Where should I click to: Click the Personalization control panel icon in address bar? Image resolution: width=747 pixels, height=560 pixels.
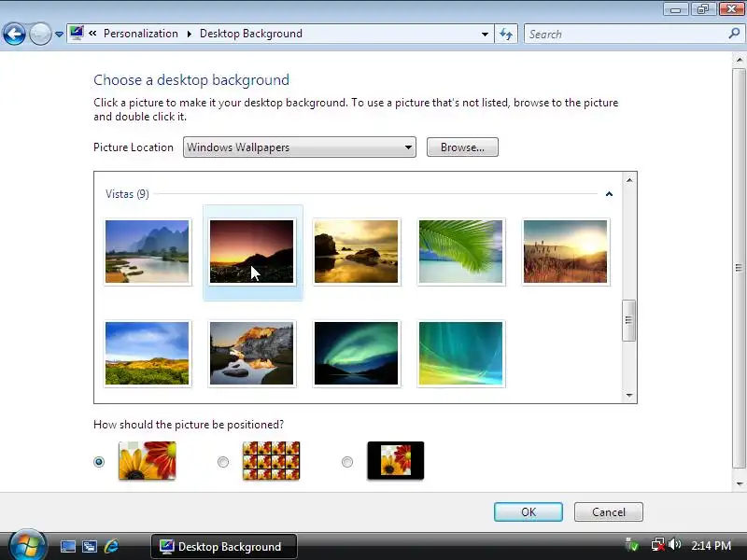tap(77, 33)
